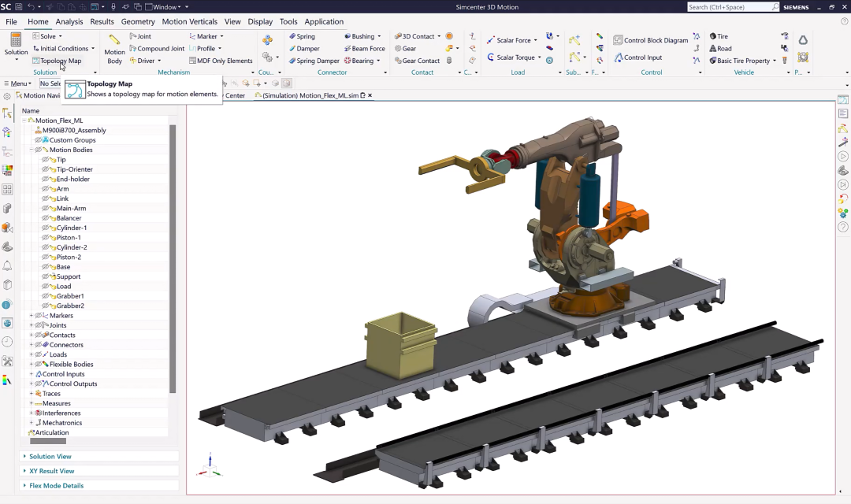Open the File menu

click(11, 22)
